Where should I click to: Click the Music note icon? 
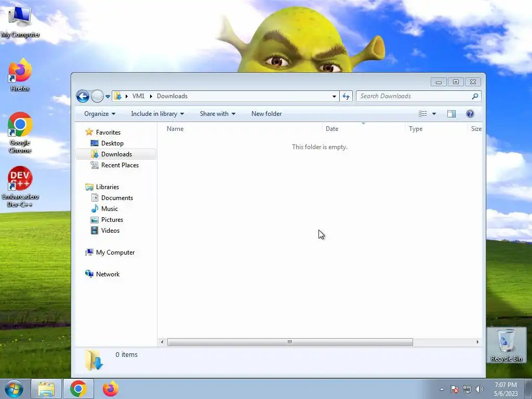95,208
